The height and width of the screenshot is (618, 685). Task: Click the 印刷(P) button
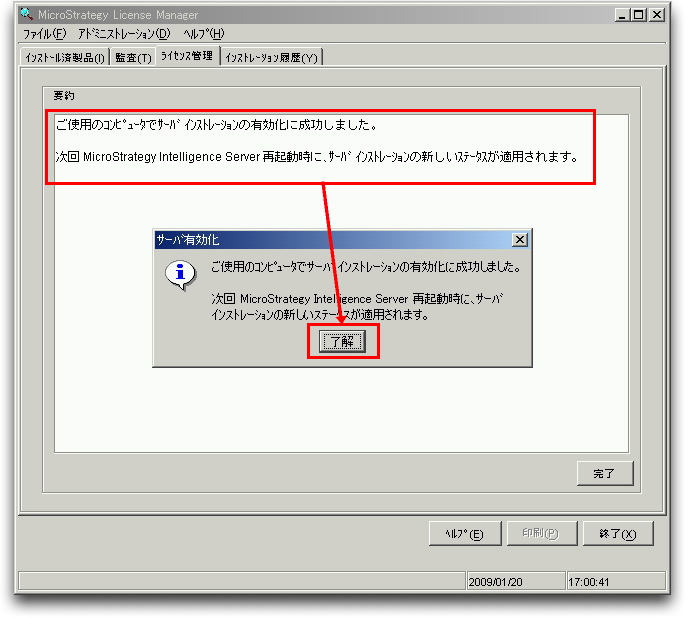pos(541,534)
